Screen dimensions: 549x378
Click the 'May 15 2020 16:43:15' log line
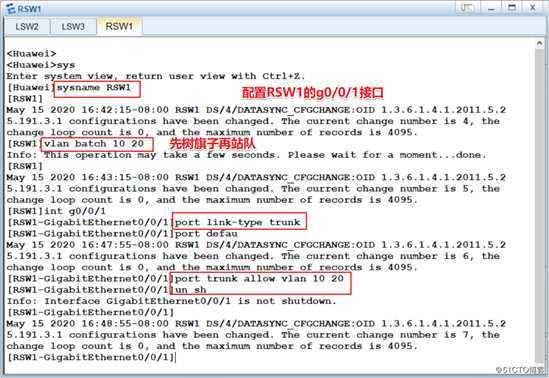tap(256, 177)
